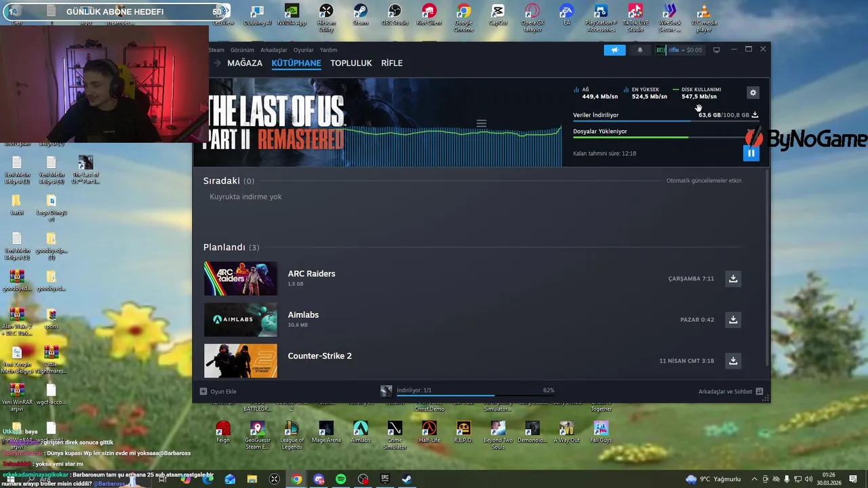The image size is (868, 488).
Task: Open the Yardım menu
Action: pyautogui.click(x=328, y=49)
